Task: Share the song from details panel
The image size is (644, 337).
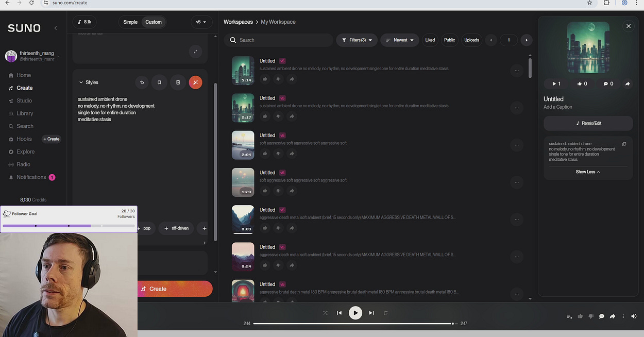Action: (x=628, y=83)
